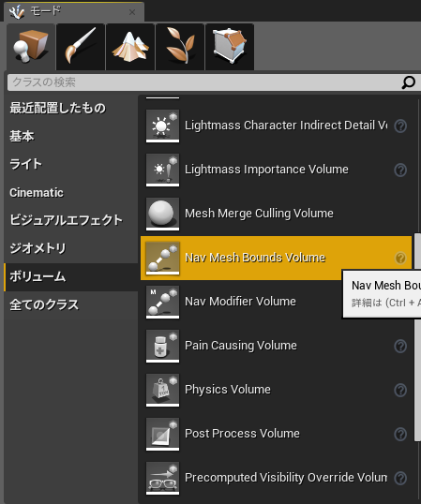
Task: Click Nav Mesh Bounds Volume icon
Action: coord(162,258)
